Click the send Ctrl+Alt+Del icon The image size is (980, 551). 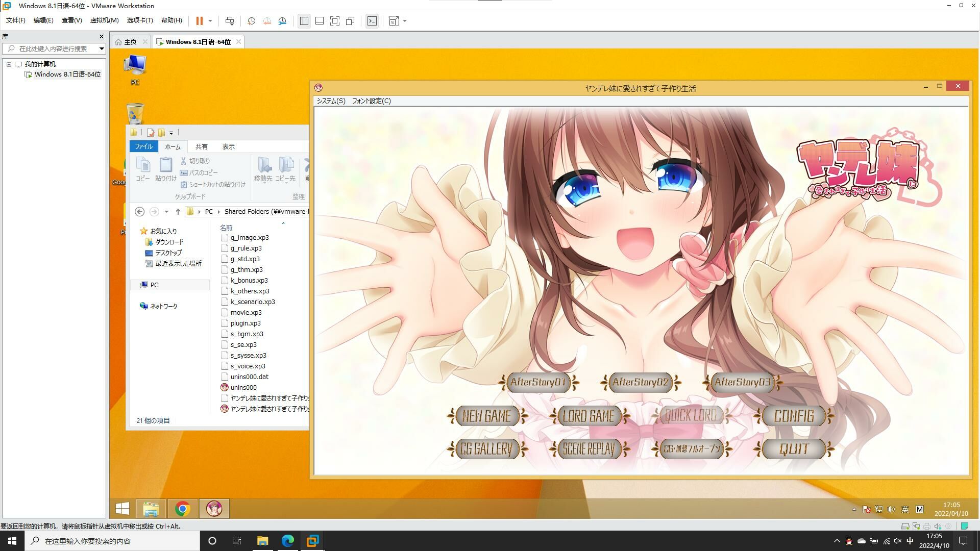coord(230,21)
